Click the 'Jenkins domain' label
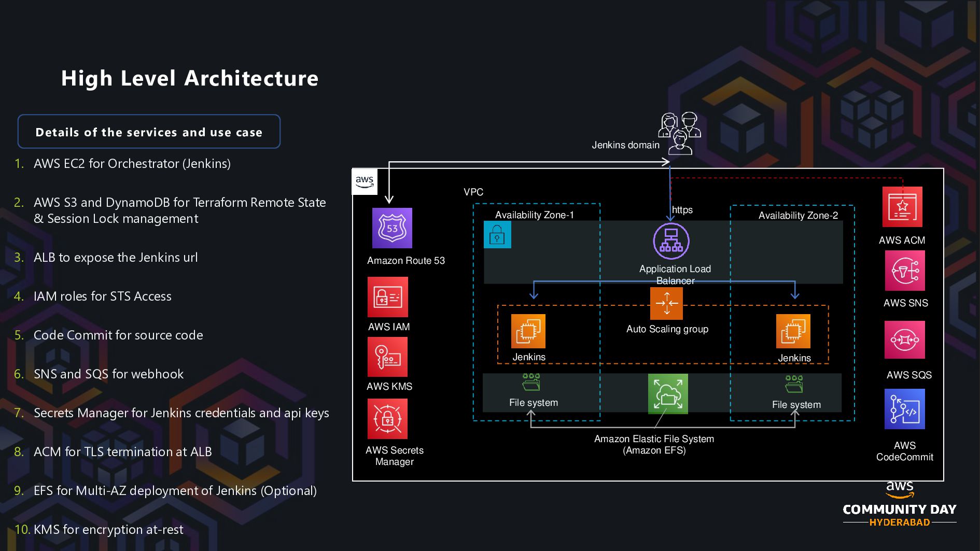This screenshot has height=551, width=980. coord(626,145)
